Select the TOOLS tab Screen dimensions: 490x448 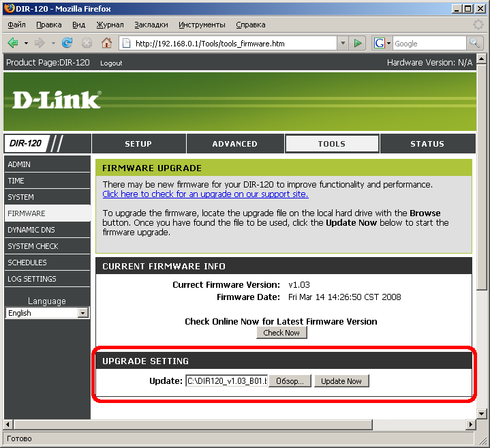click(332, 144)
